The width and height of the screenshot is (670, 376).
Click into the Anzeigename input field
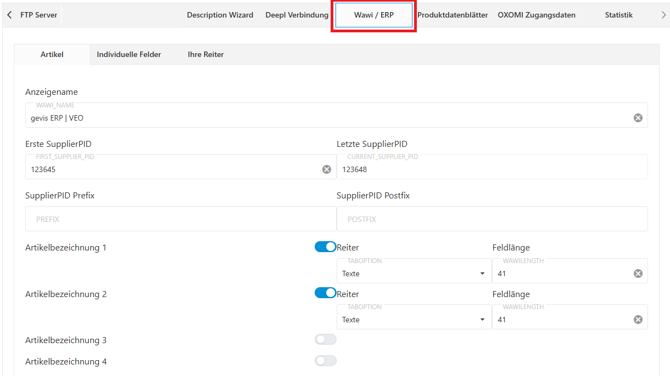coord(336,115)
